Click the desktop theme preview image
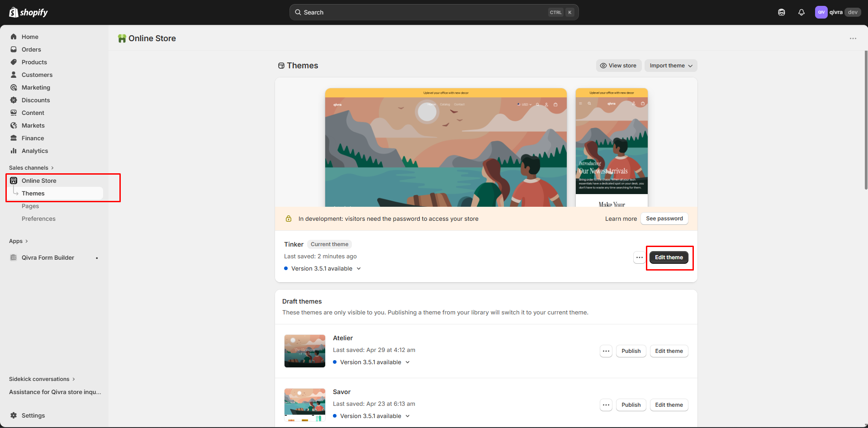 [x=446, y=147]
